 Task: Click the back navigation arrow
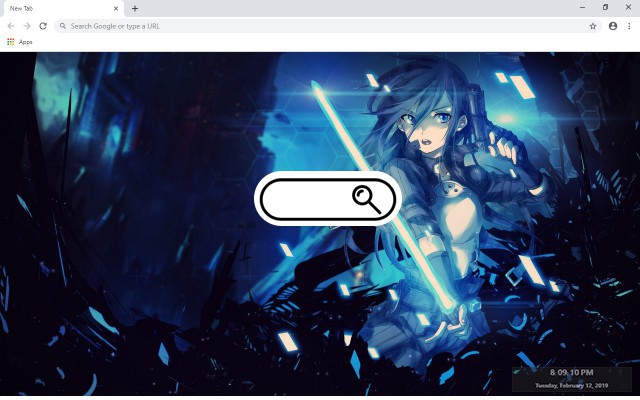pyautogui.click(x=11, y=26)
